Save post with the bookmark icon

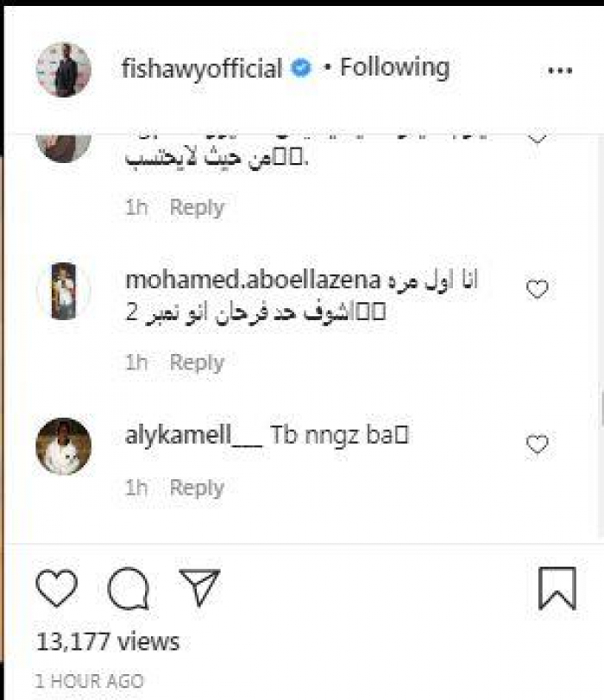(557, 589)
